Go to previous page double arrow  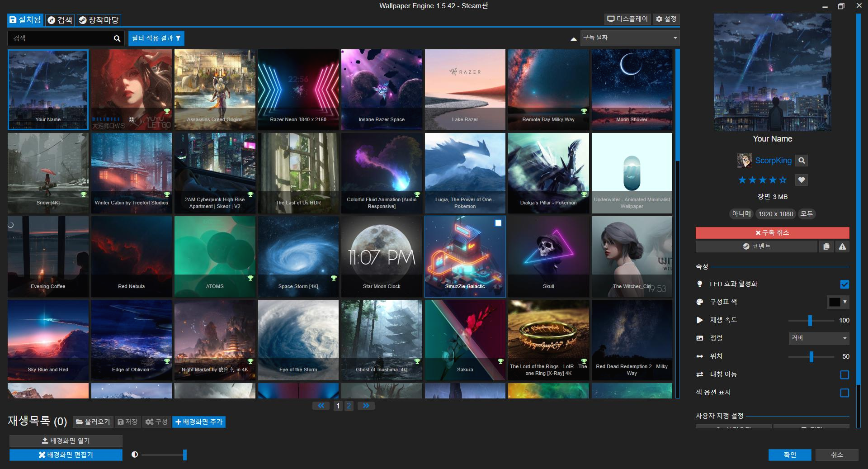(x=321, y=406)
